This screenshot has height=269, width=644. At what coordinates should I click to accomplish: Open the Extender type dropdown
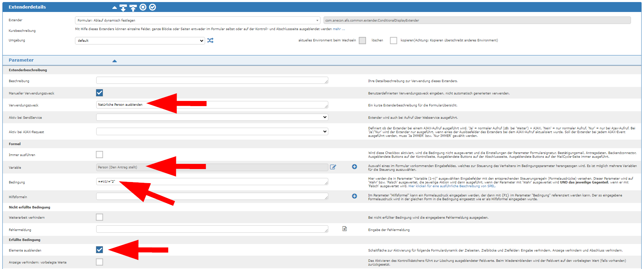tap(197, 21)
